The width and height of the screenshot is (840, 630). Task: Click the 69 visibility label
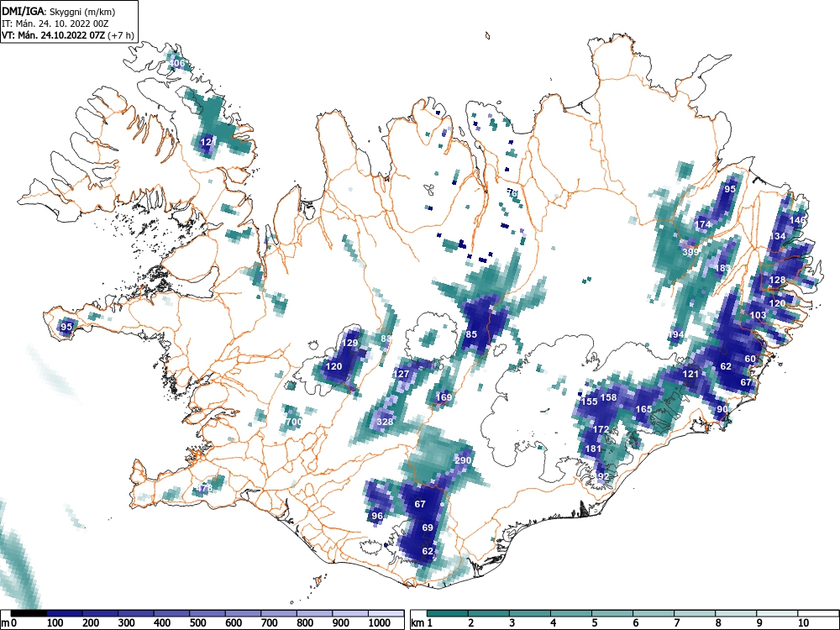[x=428, y=528]
